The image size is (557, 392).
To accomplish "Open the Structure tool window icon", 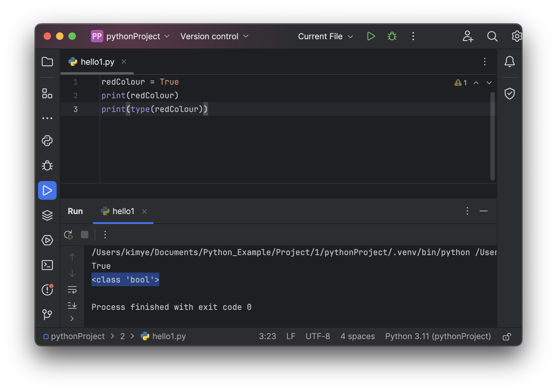I will pos(47,93).
